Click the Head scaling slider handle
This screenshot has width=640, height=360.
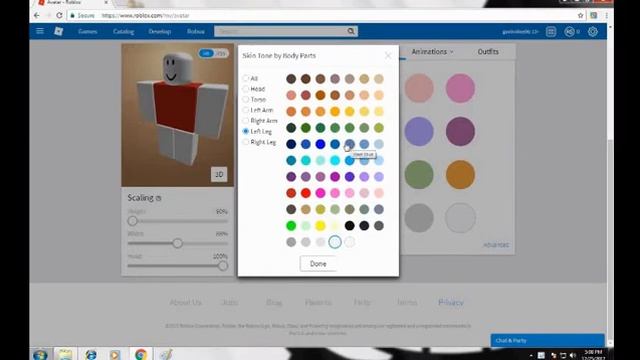point(222,266)
